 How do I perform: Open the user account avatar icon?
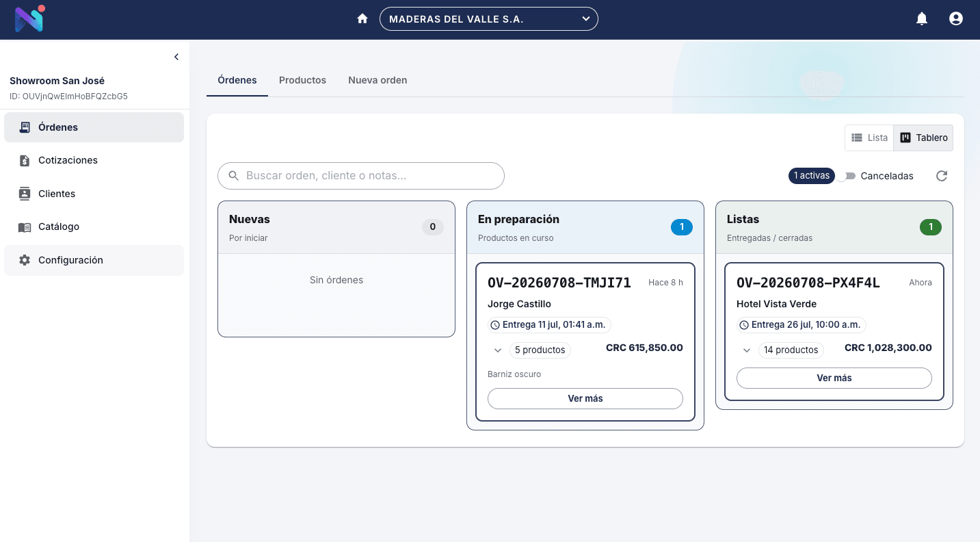click(x=956, y=19)
